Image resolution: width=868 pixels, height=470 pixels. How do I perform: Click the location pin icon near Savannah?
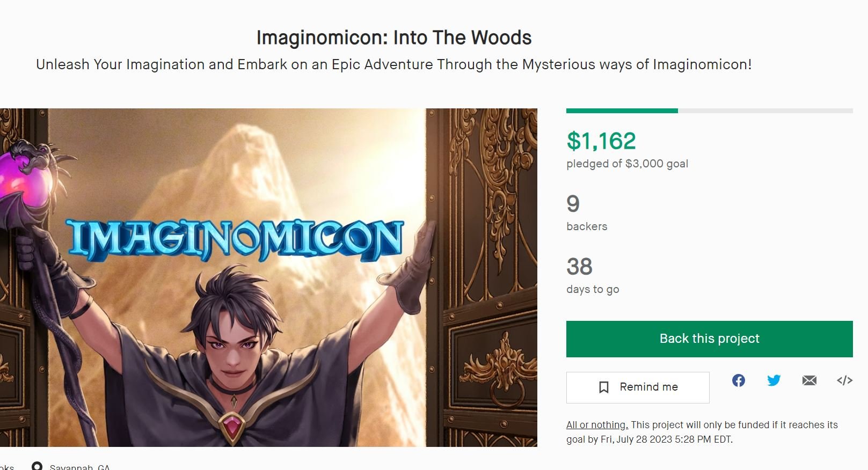click(x=37, y=466)
